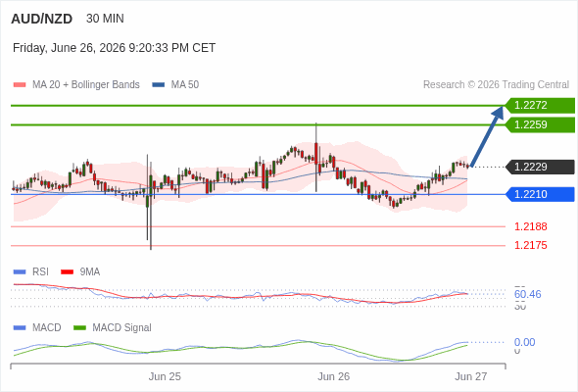Click the MACD blue legend swatch
The height and width of the screenshot is (392, 578).
click(20, 328)
